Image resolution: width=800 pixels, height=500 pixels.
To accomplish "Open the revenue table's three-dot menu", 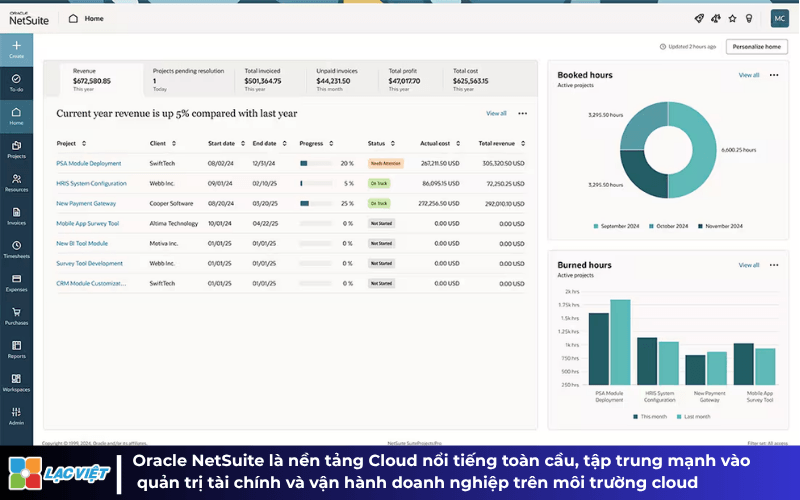I will (x=522, y=113).
